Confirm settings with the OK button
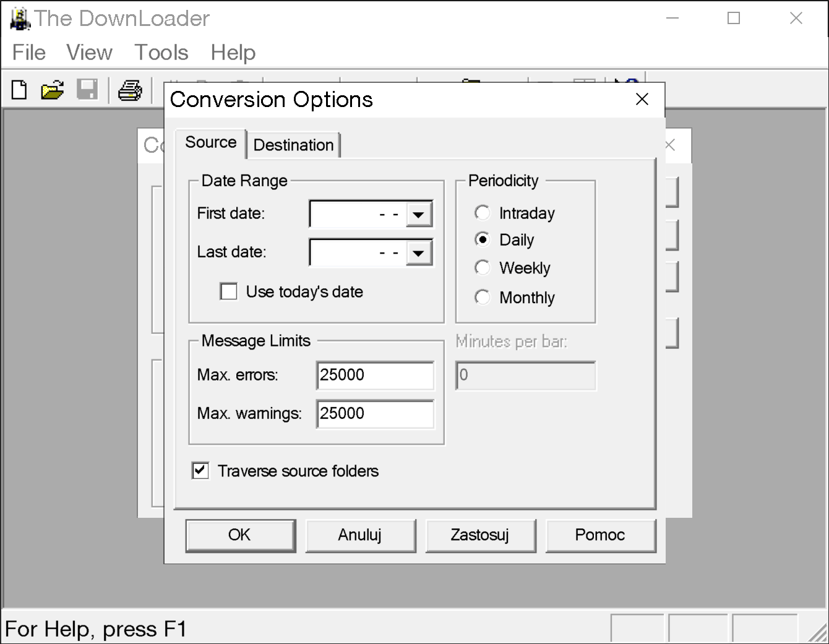 pyautogui.click(x=240, y=535)
